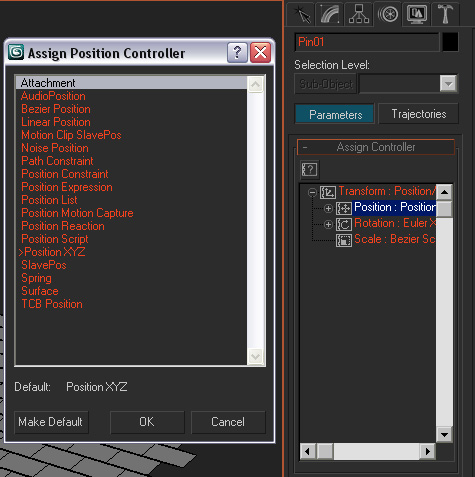Expand the Position track node
The image size is (475, 477).
pos(328,208)
